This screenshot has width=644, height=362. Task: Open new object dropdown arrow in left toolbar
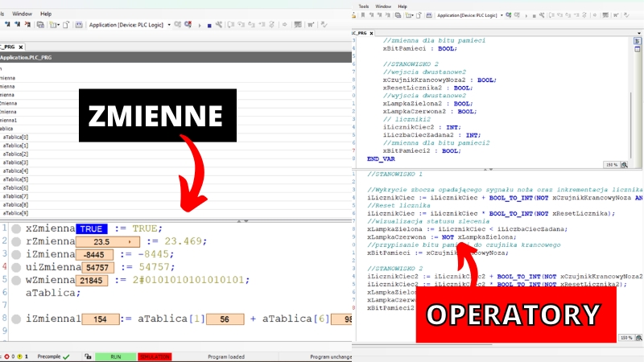point(58,25)
